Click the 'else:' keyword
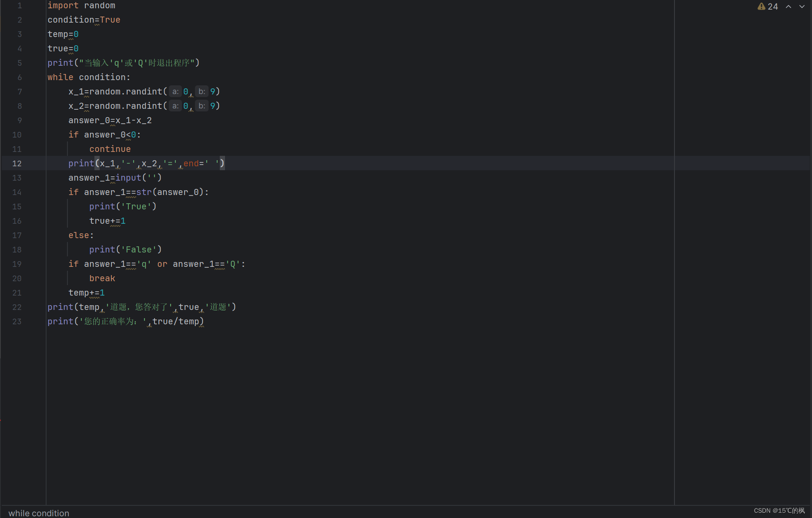Screen dimensions: 812x518 81,235
